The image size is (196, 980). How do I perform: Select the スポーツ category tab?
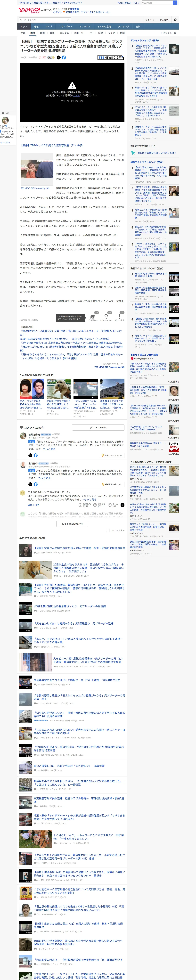78,33
